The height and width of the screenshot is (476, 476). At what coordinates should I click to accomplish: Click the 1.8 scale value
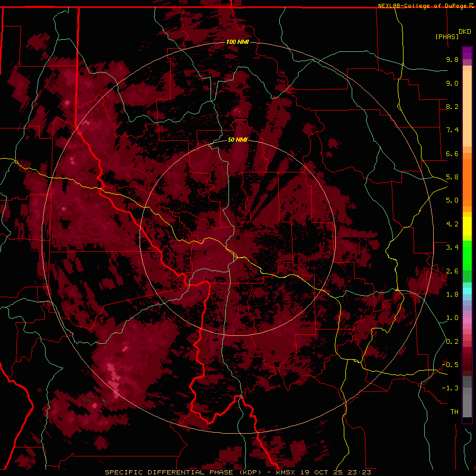[452, 295]
